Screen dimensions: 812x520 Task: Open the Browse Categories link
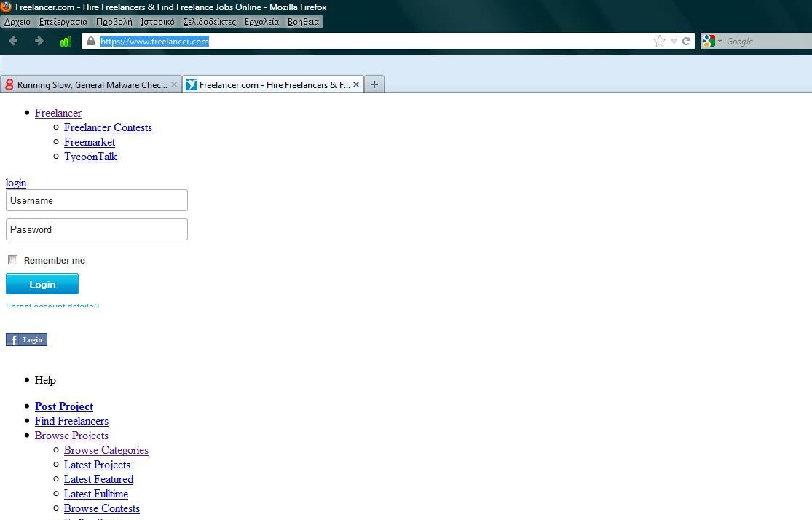106,450
